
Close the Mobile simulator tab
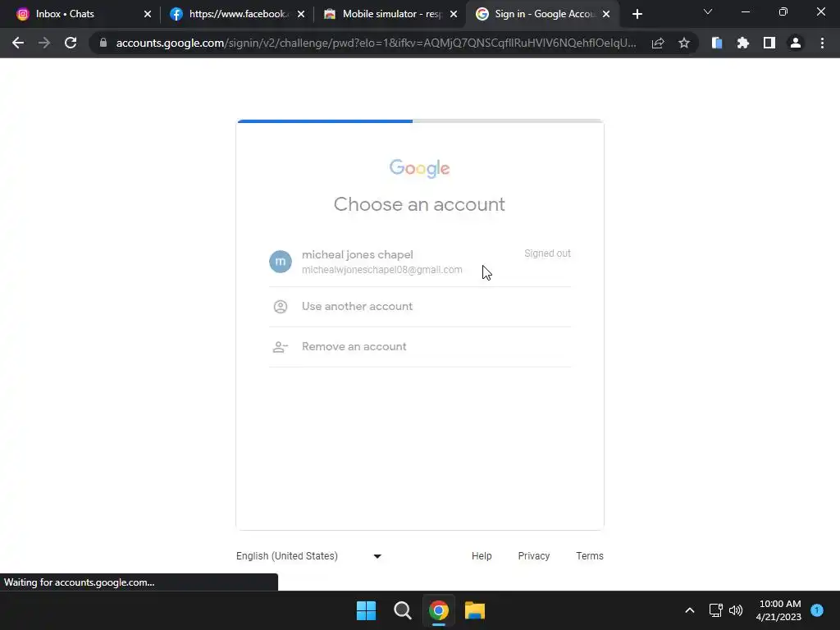pos(454,14)
